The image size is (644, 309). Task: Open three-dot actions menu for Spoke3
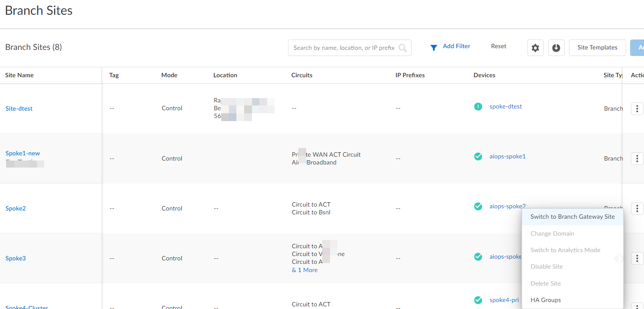click(x=637, y=259)
